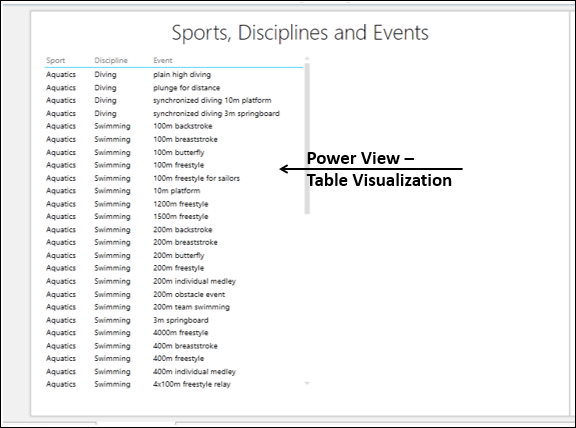Click the Aquatics cell in the first row
The image size is (576, 428).
(61, 75)
